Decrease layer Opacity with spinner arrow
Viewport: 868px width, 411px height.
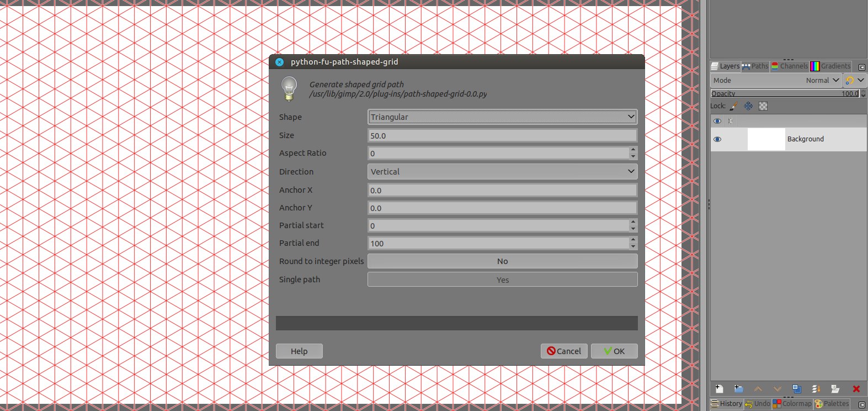coord(864,96)
